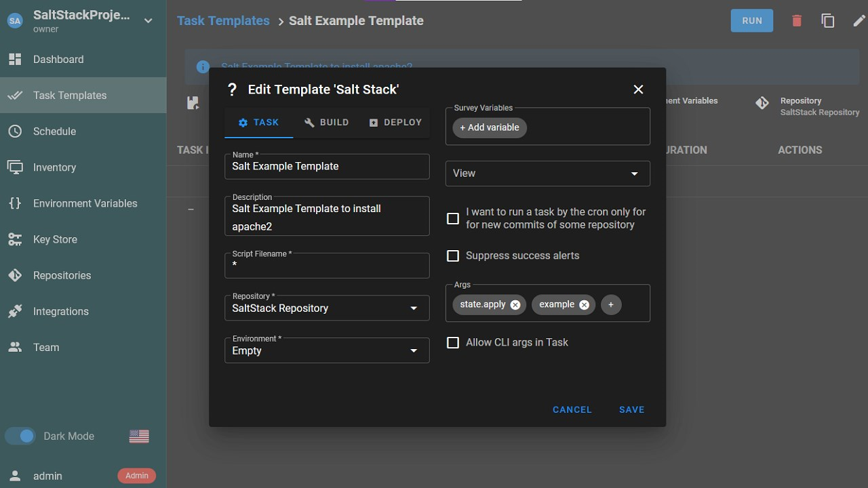Click the Script Filename input field

tap(327, 266)
